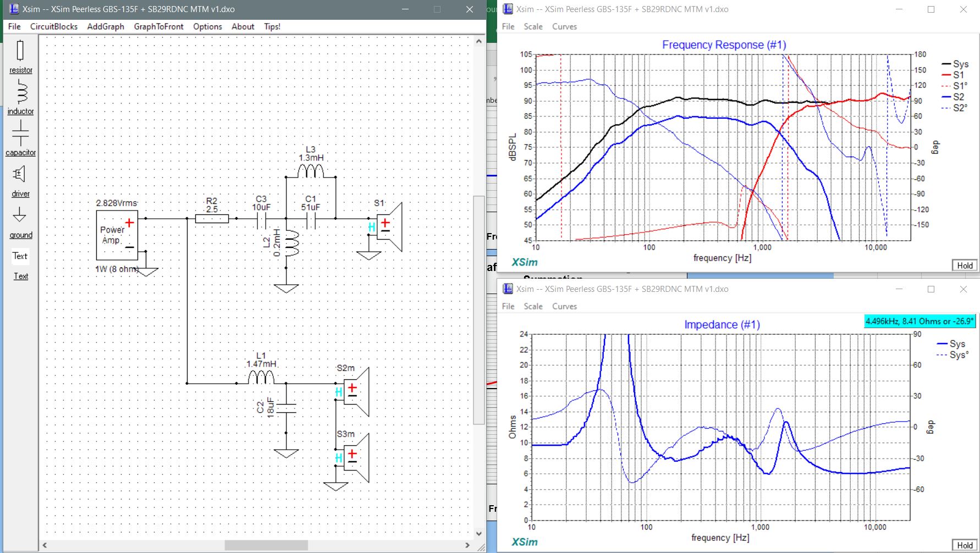Image resolution: width=980 pixels, height=553 pixels.
Task: Select the capacitor component tool
Action: coord(20,133)
